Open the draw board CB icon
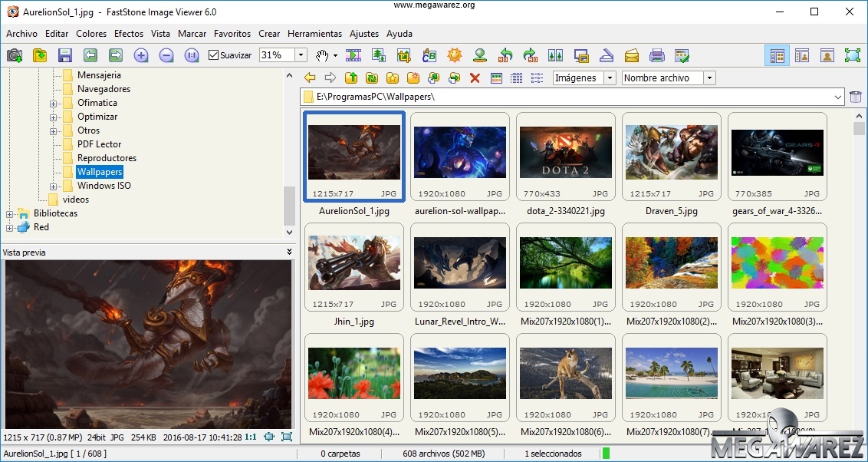 (x=429, y=55)
